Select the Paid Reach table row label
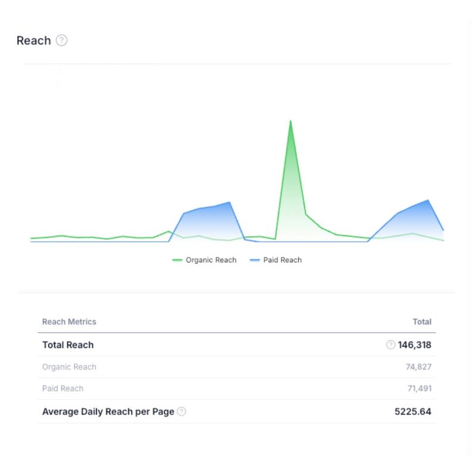 tap(62, 389)
